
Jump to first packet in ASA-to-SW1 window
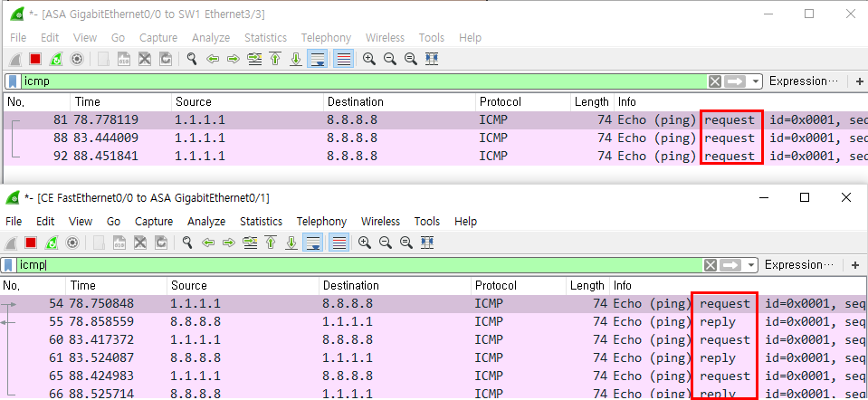click(275, 59)
